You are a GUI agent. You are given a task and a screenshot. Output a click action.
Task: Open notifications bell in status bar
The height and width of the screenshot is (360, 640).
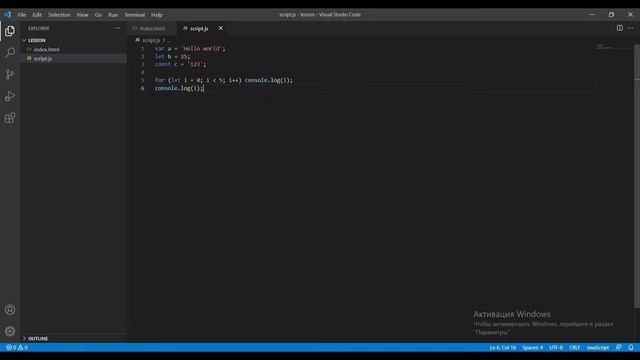[x=631, y=347]
